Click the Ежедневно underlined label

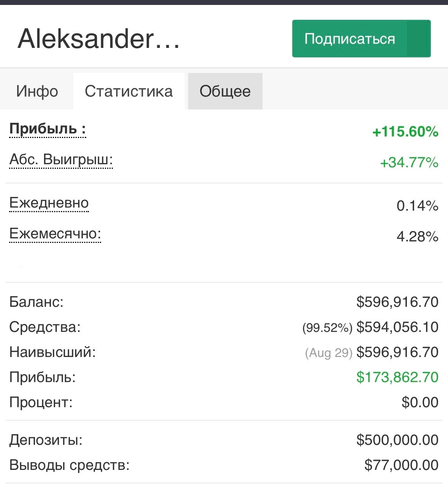pos(49,203)
